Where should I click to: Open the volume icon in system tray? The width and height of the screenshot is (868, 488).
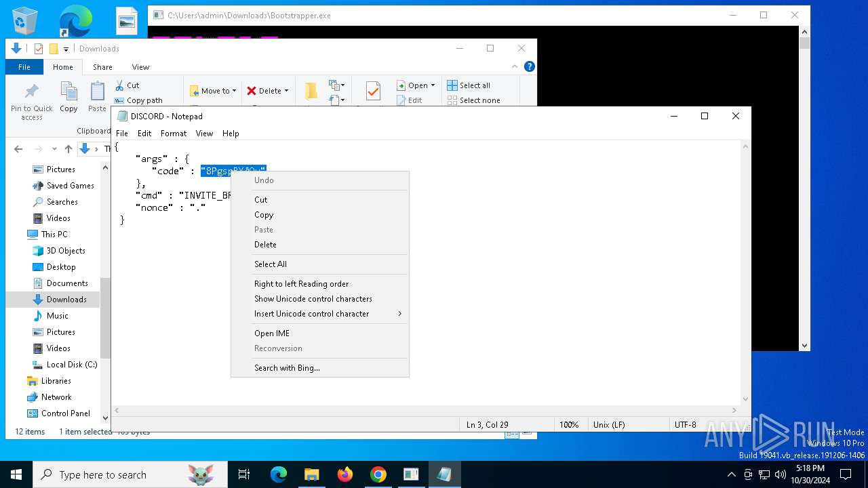(780, 474)
